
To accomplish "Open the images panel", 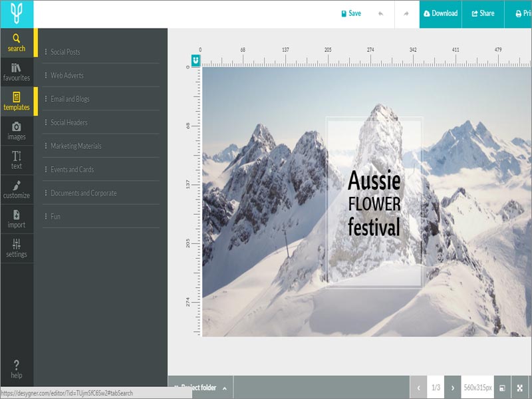I will (17, 131).
